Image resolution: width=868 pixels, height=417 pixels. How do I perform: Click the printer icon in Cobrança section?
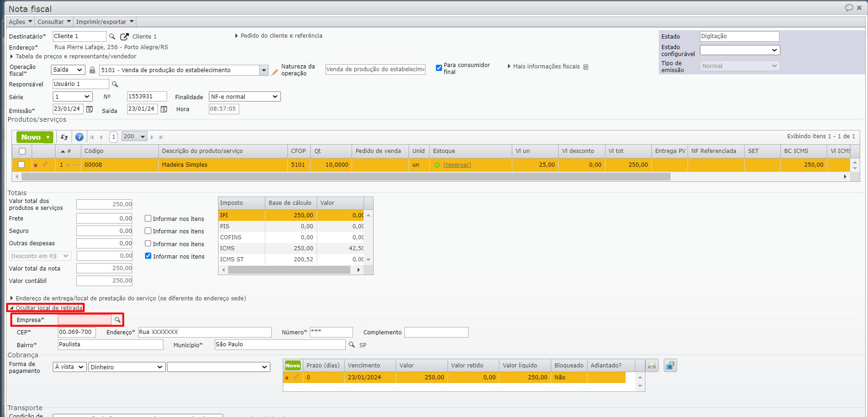652,366
